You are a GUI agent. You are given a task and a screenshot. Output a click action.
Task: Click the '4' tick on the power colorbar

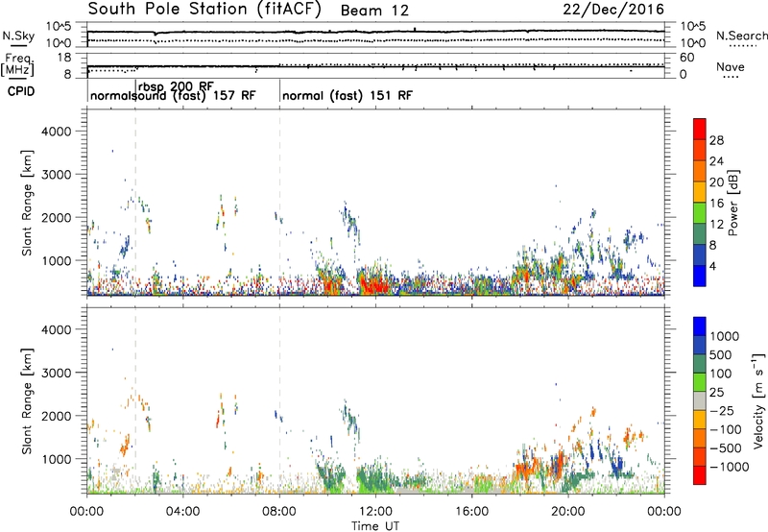click(713, 267)
